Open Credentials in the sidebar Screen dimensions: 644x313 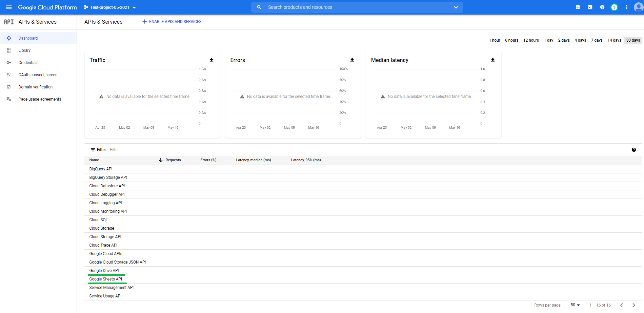(28, 63)
